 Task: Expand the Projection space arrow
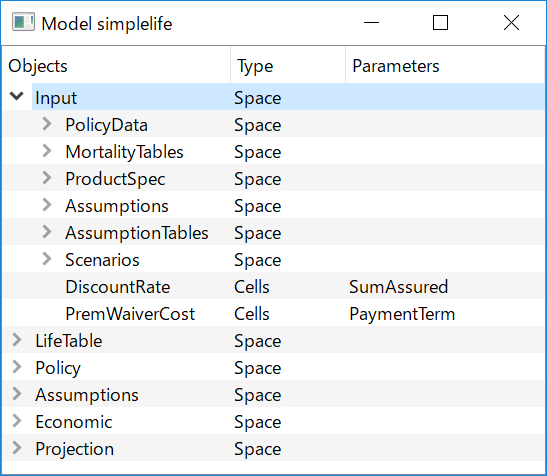pyautogui.click(x=16, y=448)
